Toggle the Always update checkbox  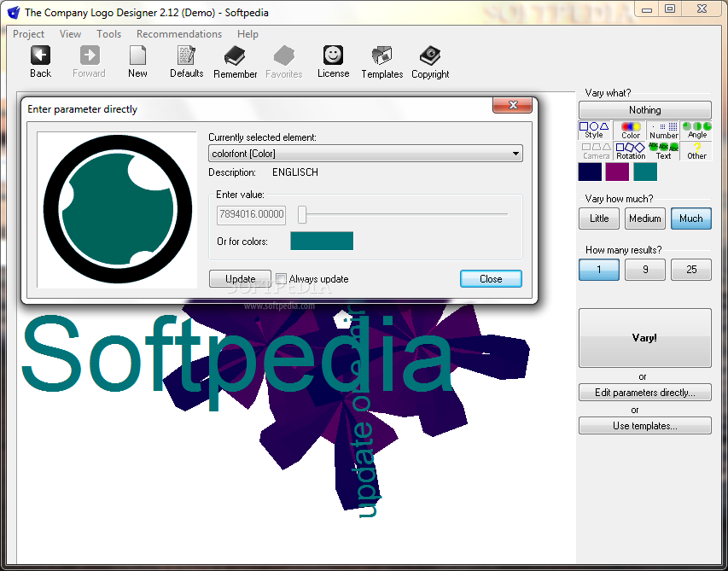pyautogui.click(x=281, y=278)
